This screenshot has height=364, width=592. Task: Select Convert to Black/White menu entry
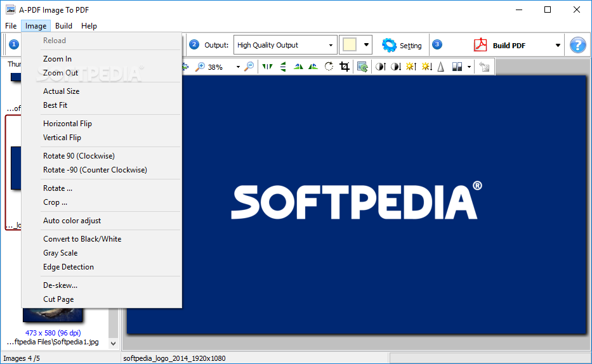pos(102,239)
